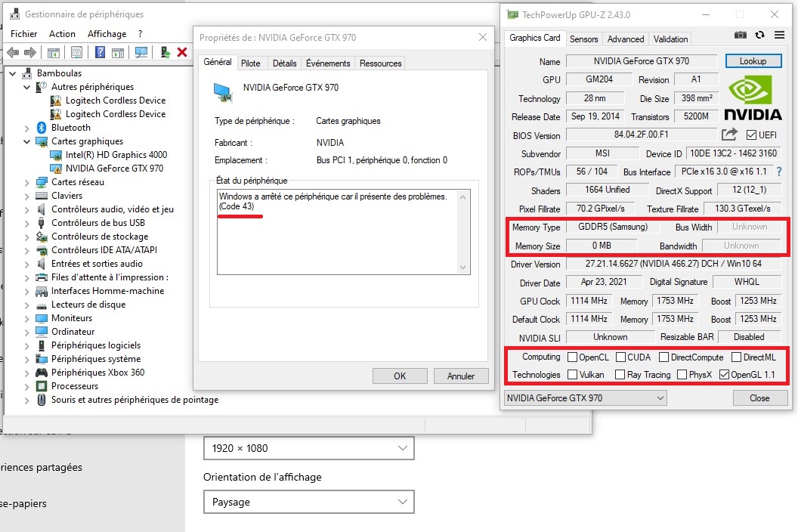
Task: Open the GPU selection dropdown in GPU-Z
Action: point(585,398)
